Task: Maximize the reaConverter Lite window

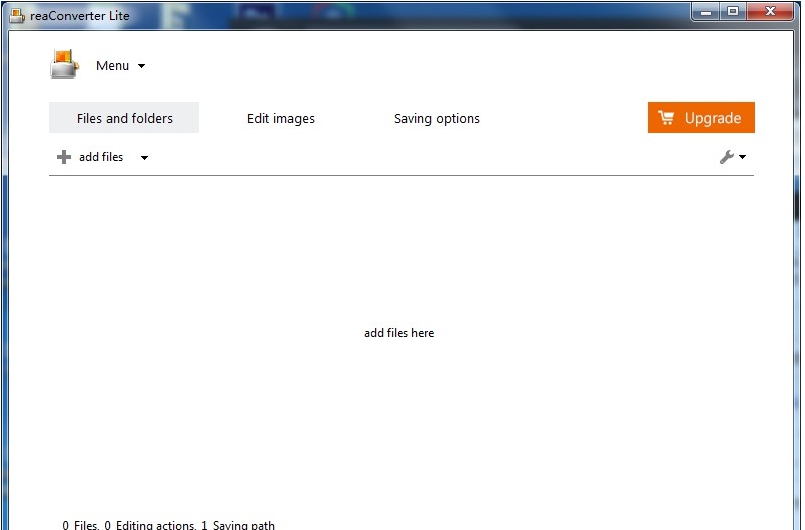Action: (733, 11)
